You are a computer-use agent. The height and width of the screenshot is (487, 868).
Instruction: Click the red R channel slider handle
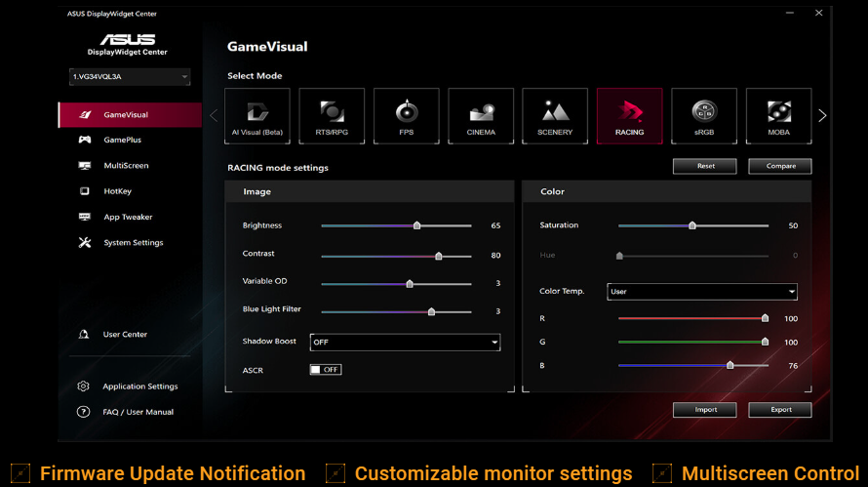pyautogui.click(x=765, y=318)
